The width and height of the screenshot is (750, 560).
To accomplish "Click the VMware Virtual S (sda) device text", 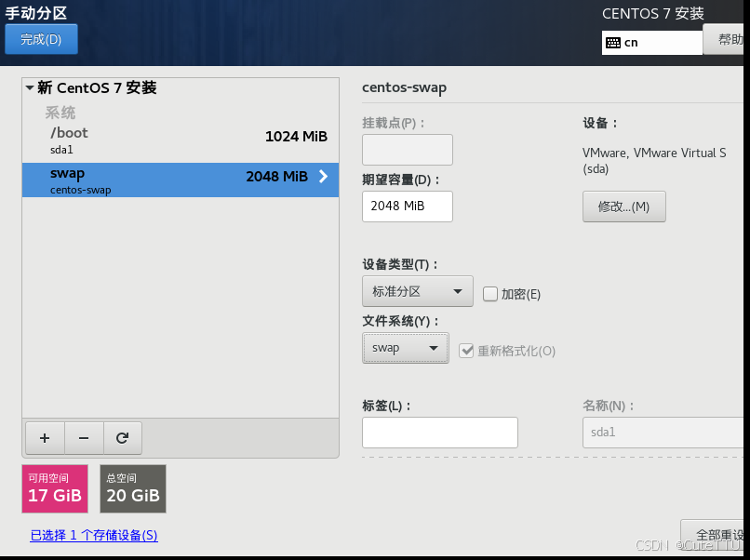I will click(654, 161).
